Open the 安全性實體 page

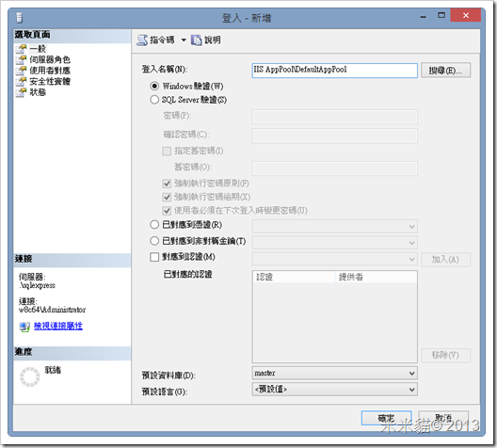pyautogui.click(x=50, y=81)
